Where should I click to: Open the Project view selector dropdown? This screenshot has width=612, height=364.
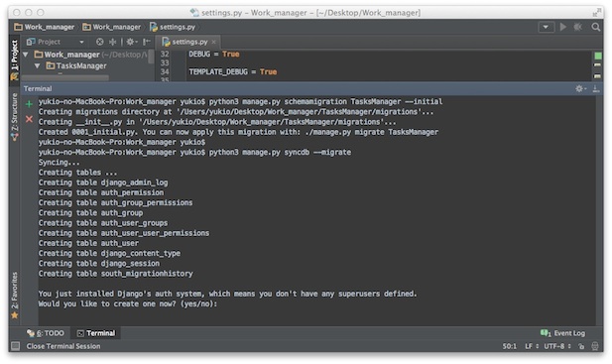point(81,42)
